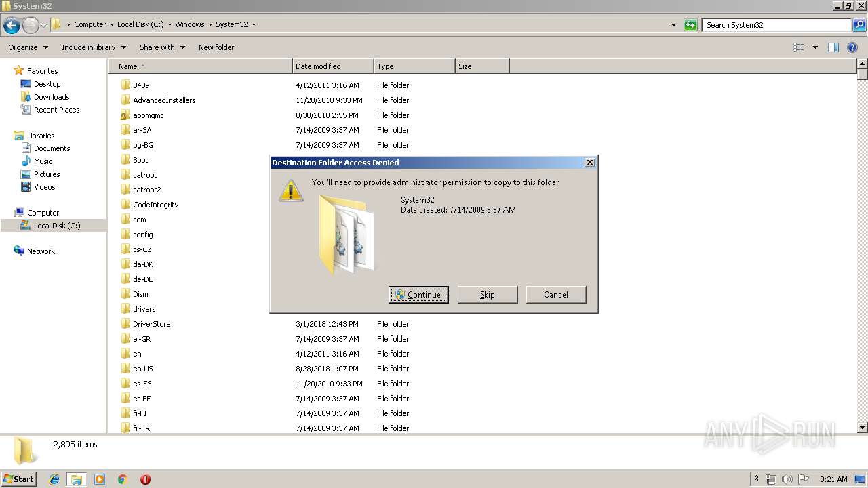
Task: Click the red Opera taskbar icon
Action: (145, 479)
